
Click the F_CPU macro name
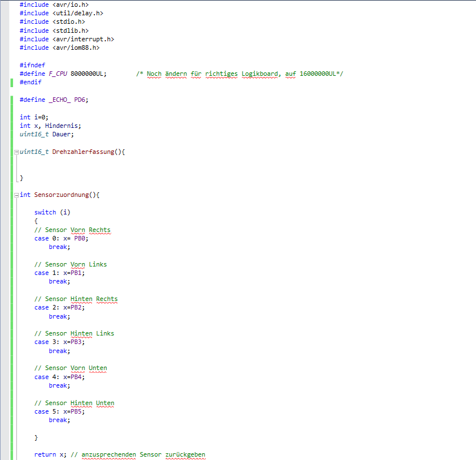[58, 74]
